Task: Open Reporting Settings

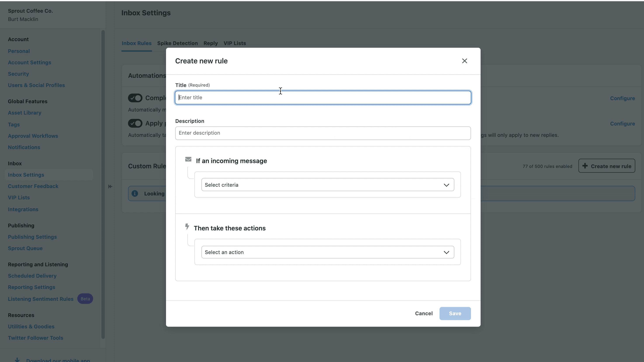Action: (x=31, y=287)
